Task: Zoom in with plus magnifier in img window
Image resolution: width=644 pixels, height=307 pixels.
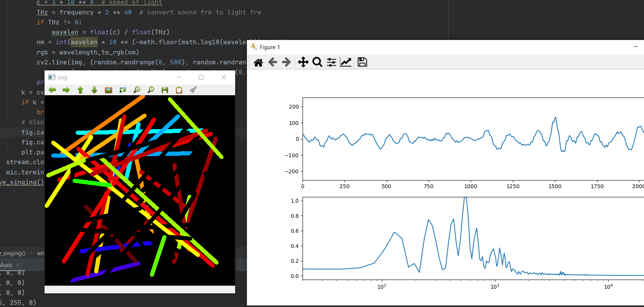Action: 137,90
